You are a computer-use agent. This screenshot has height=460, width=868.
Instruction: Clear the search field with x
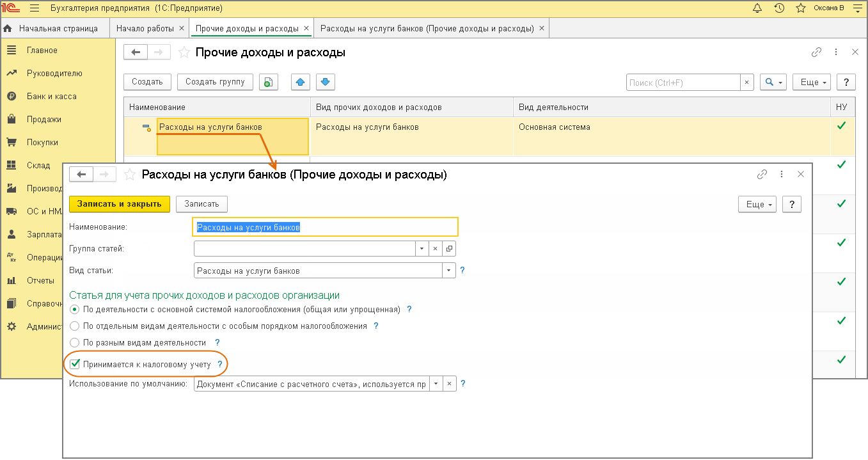(x=746, y=83)
